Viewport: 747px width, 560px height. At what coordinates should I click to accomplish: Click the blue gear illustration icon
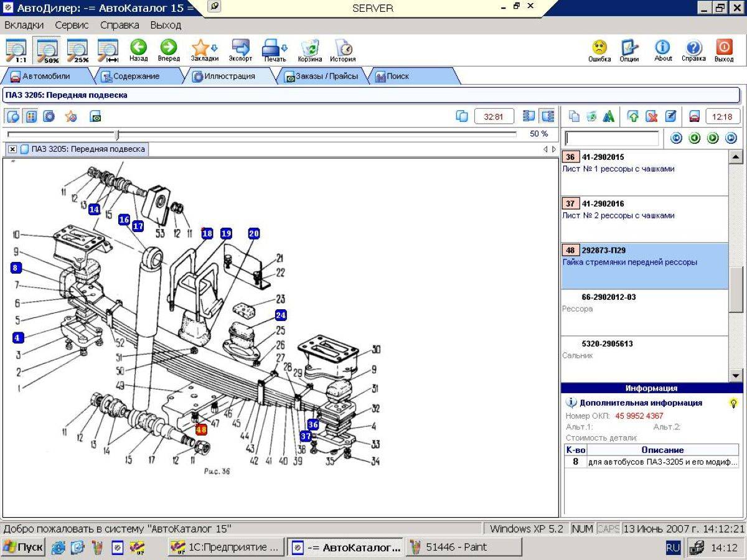pyautogui.click(x=49, y=116)
